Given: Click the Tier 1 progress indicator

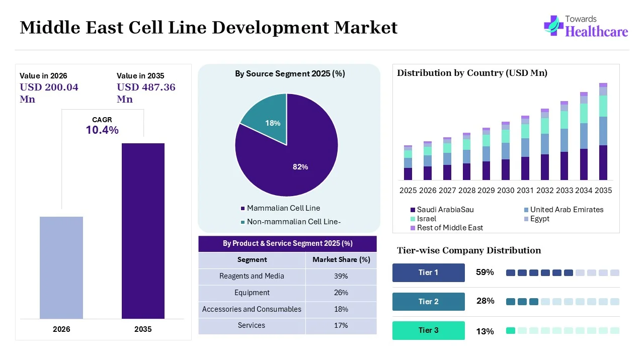Looking at the screenshot, I should [562, 273].
